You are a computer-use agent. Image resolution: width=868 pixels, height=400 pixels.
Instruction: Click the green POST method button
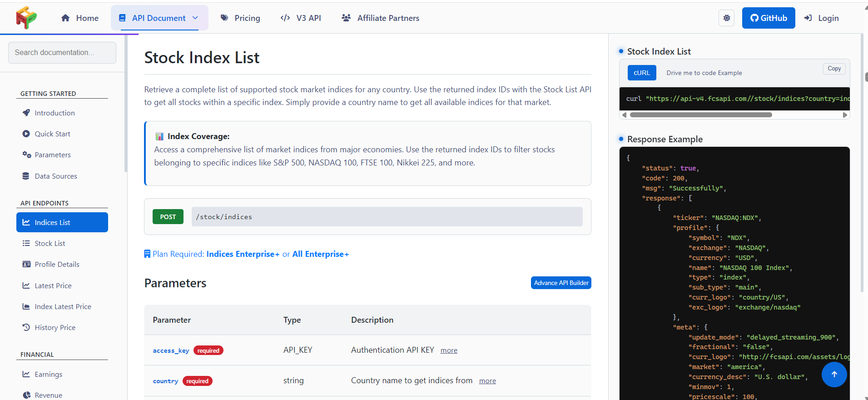[168, 217]
